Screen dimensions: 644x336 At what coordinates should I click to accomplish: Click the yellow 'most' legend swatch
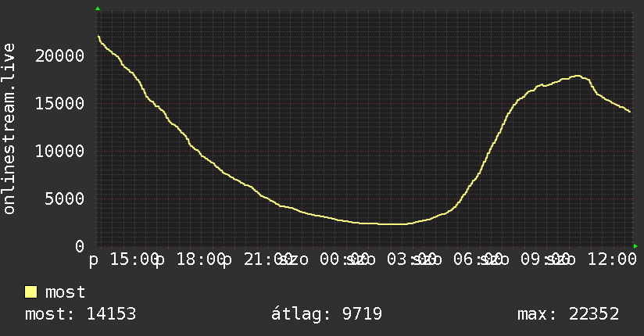30,292
